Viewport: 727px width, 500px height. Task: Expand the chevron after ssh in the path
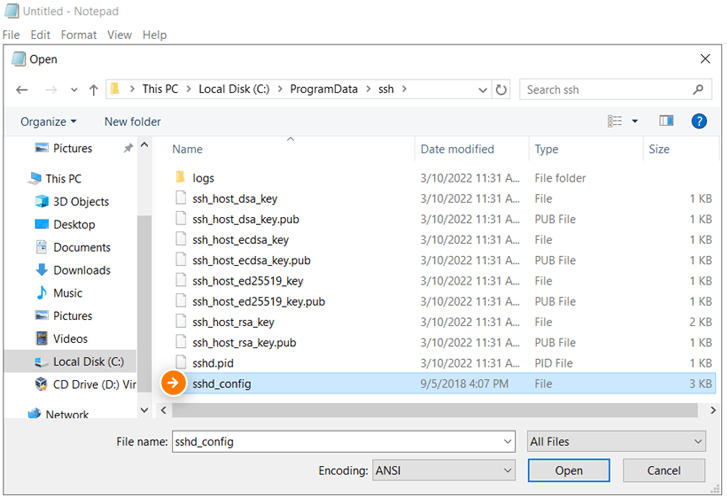coord(404,89)
